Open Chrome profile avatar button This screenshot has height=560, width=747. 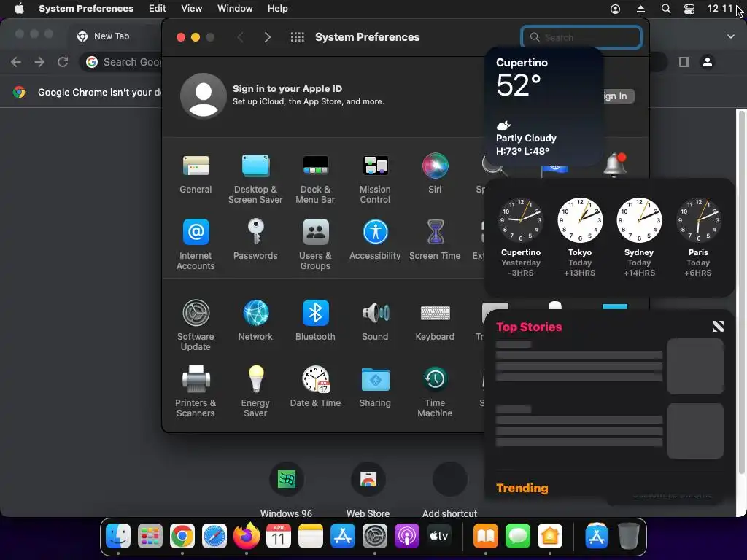click(708, 62)
